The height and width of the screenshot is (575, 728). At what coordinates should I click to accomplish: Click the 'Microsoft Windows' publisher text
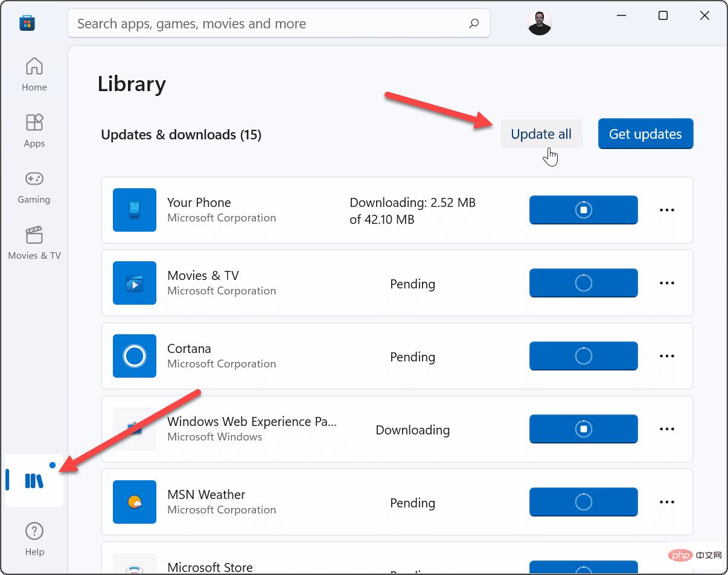pos(215,437)
